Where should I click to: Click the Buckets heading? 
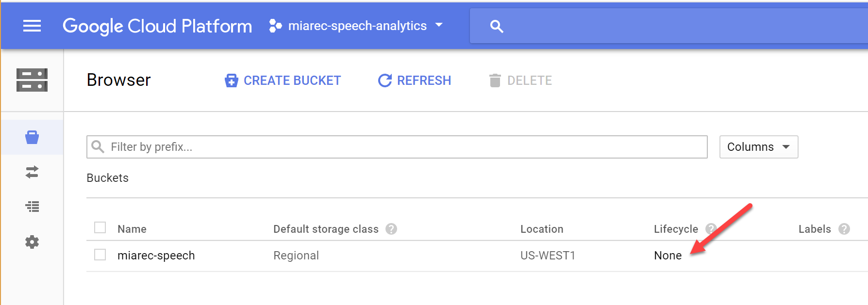click(x=107, y=178)
